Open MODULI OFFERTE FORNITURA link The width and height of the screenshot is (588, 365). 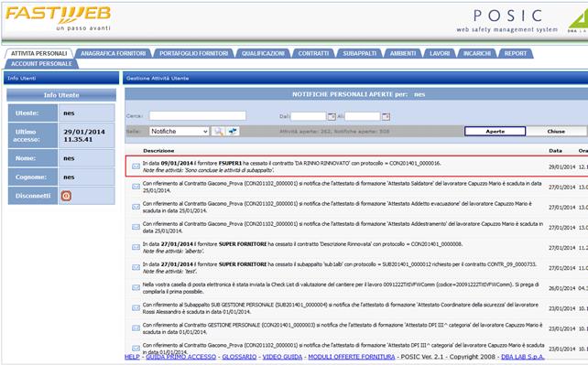click(352, 357)
